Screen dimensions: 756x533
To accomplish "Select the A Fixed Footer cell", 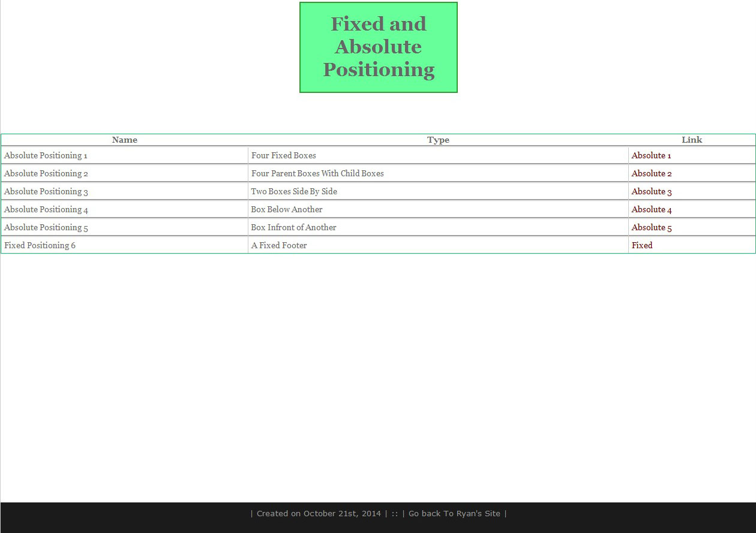I will 279,245.
